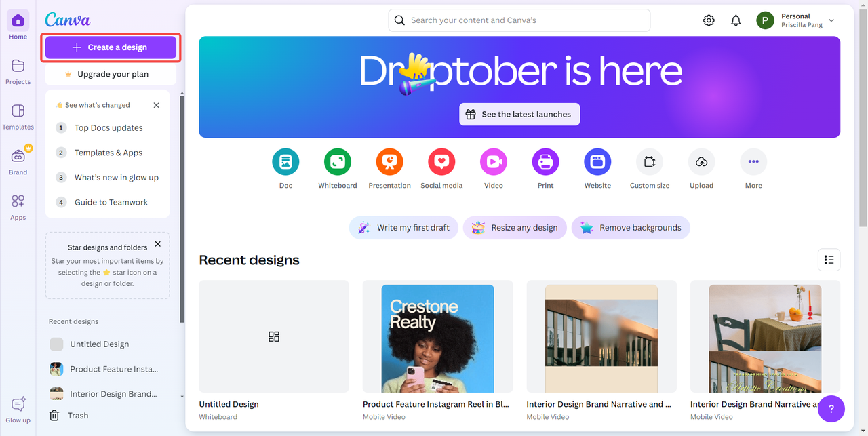Expand the Personal account dropdown
The width and height of the screenshot is (868, 436).
coord(831,20)
